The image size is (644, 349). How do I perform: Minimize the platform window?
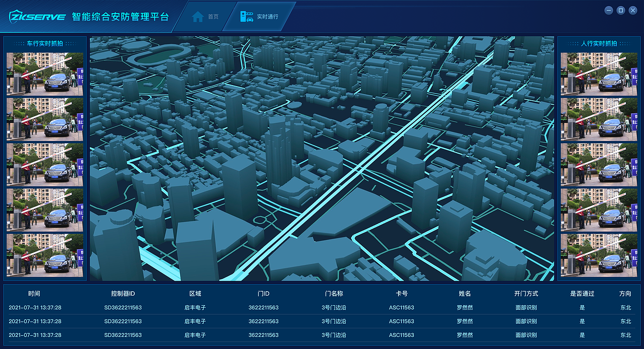609,10
